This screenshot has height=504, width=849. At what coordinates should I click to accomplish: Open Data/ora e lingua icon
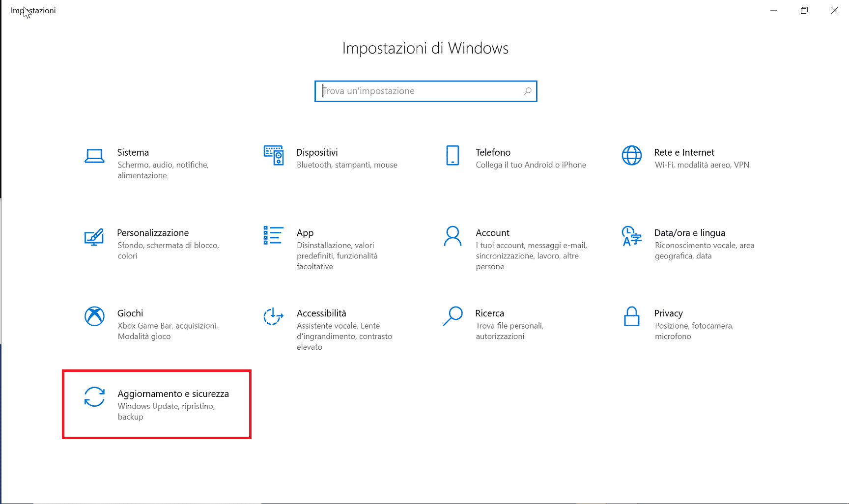632,236
